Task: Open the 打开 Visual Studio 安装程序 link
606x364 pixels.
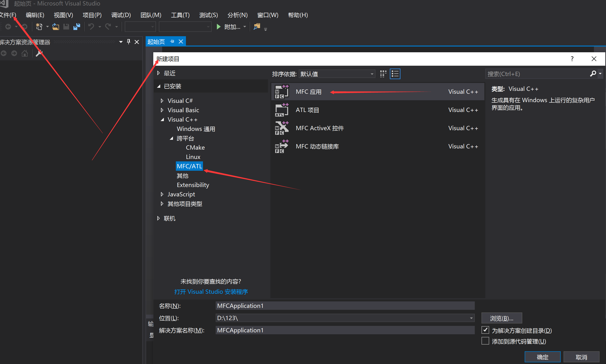Action: 210,291
